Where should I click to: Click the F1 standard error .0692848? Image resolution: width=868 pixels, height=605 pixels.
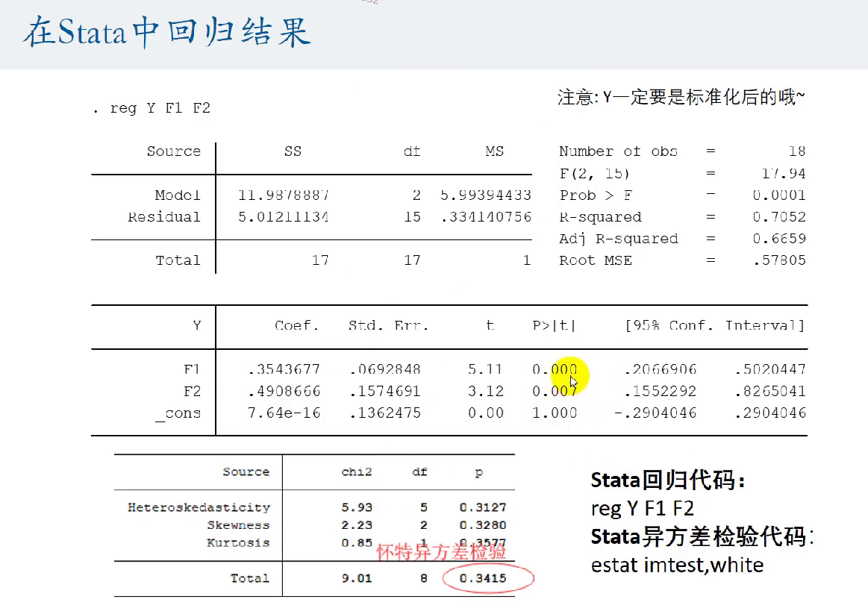pos(385,369)
